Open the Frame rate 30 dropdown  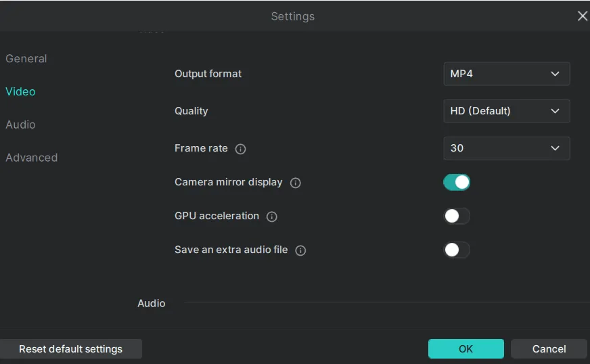pos(506,148)
